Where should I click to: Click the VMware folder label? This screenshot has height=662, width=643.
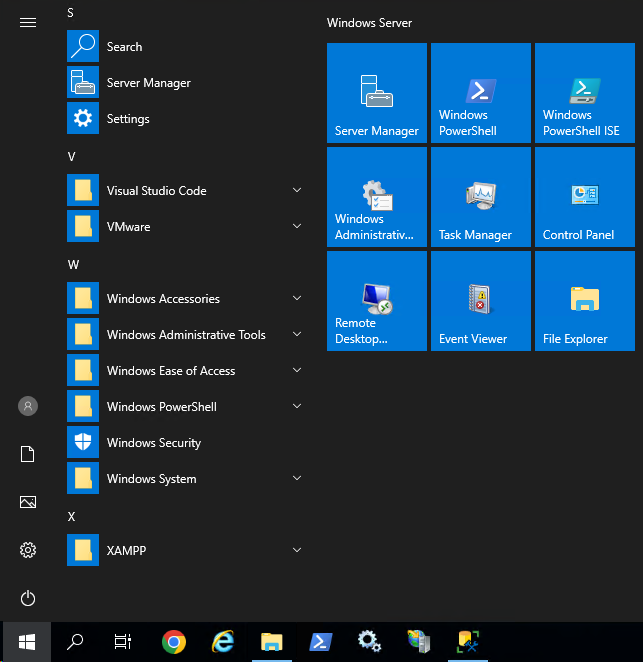coord(128,227)
